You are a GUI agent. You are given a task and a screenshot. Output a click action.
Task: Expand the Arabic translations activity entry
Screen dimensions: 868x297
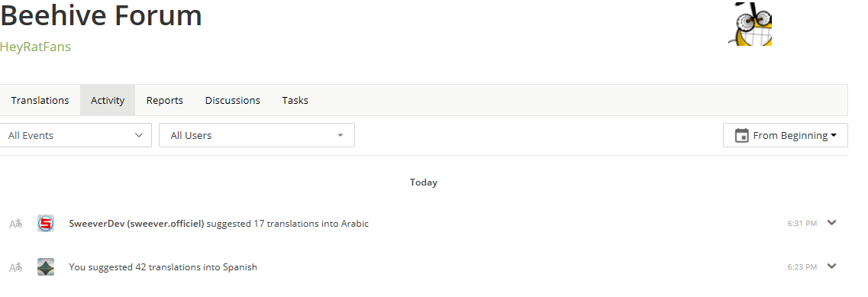[x=831, y=223]
